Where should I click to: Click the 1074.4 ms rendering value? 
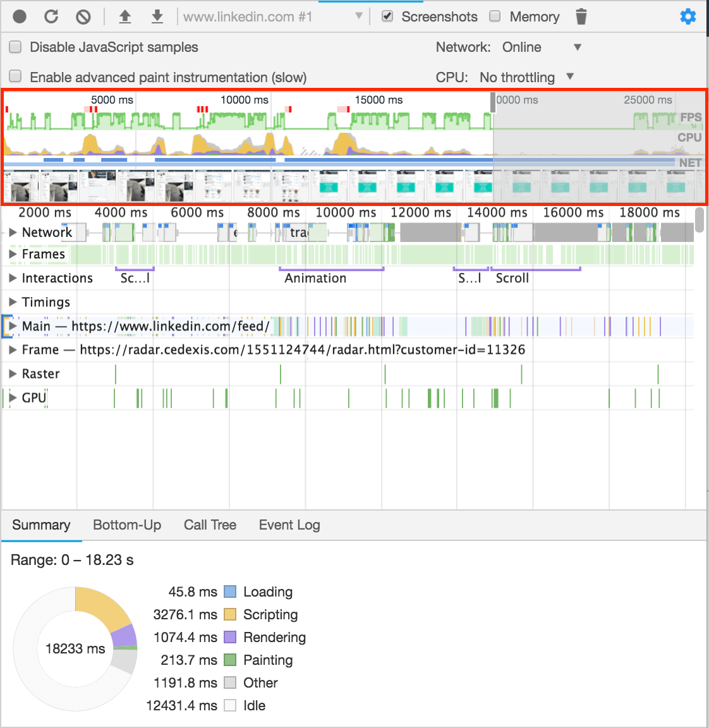click(185, 637)
